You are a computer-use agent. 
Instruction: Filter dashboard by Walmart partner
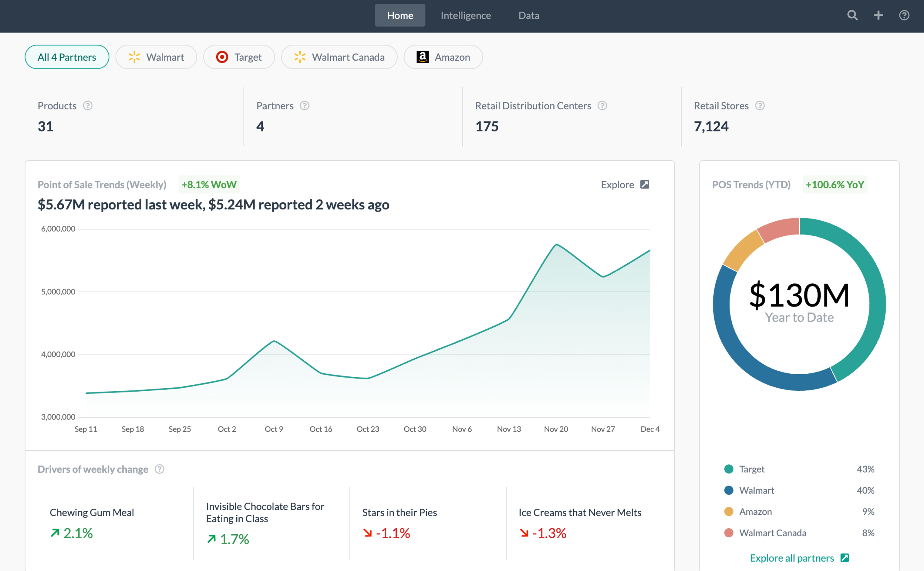(x=156, y=57)
